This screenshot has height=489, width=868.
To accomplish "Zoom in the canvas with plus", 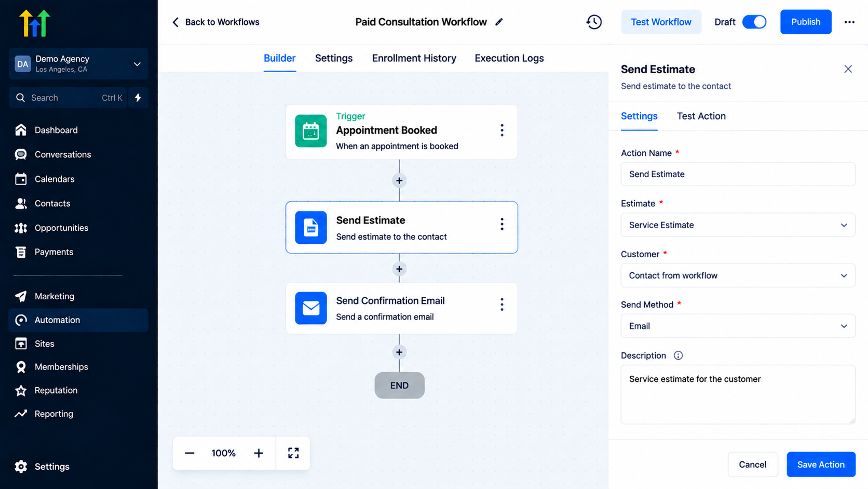I will (259, 453).
